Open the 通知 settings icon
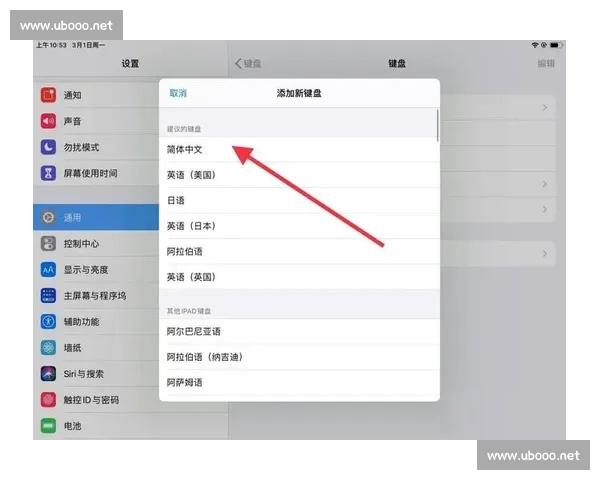The image size is (600, 480). click(48, 95)
